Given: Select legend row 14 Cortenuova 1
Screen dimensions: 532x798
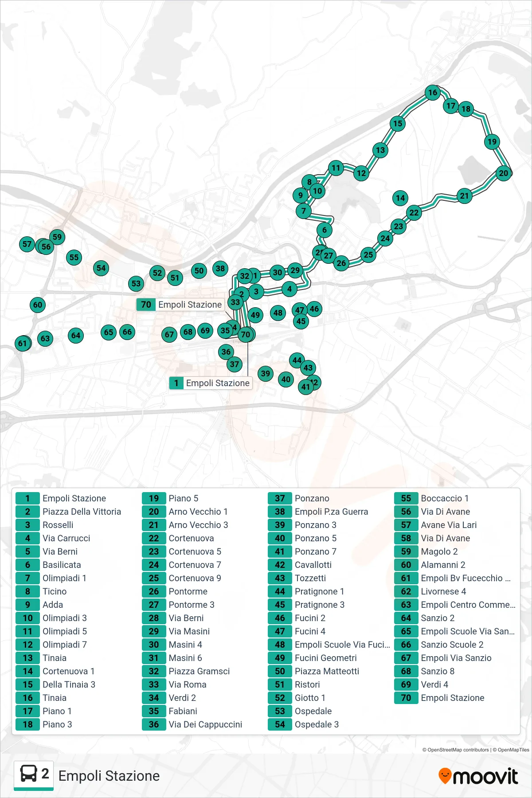Looking at the screenshot, I should (x=56, y=671).
